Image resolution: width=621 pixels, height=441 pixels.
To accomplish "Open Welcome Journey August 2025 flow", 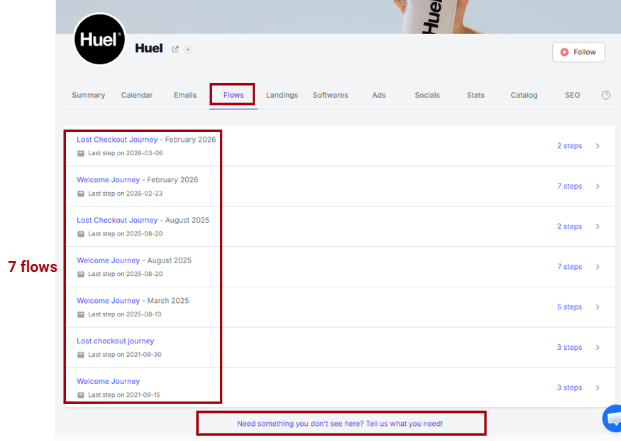I will (x=108, y=260).
